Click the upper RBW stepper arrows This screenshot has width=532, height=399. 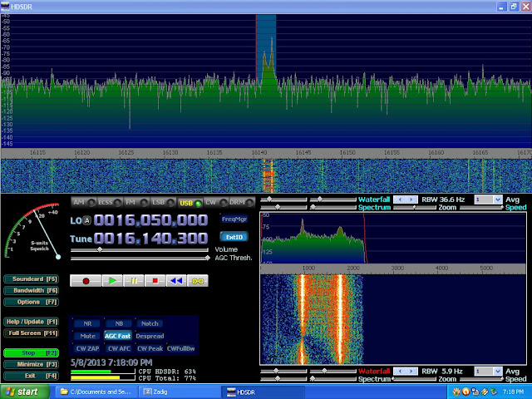click(405, 199)
